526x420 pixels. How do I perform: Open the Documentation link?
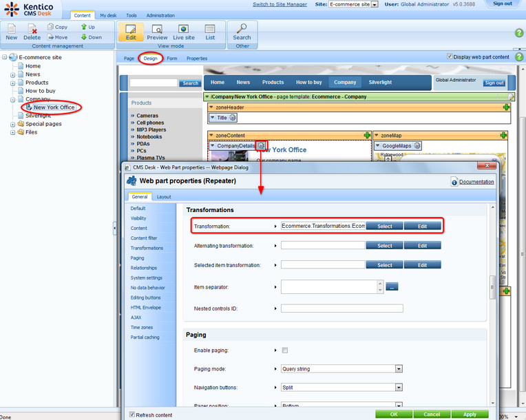pyautogui.click(x=476, y=182)
